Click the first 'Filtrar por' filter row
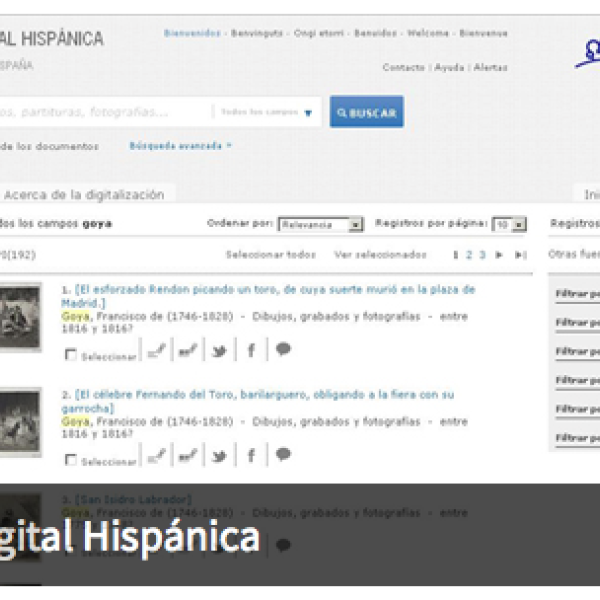The image size is (600, 600). pyautogui.click(x=577, y=294)
